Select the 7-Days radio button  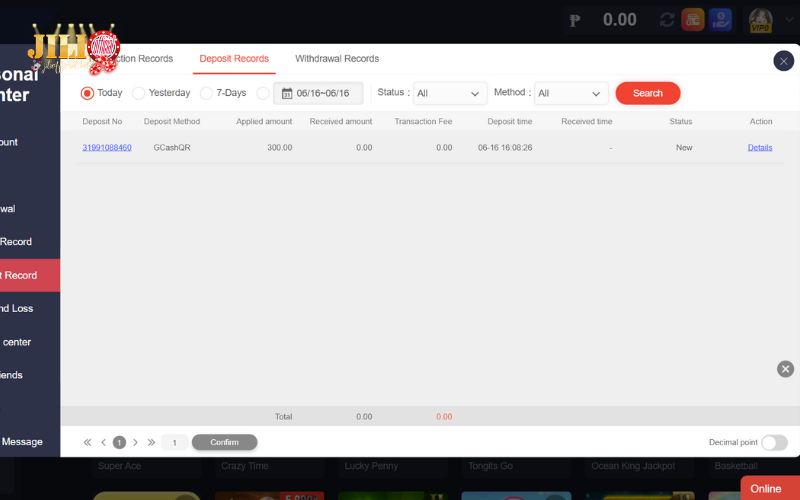[206, 93]
